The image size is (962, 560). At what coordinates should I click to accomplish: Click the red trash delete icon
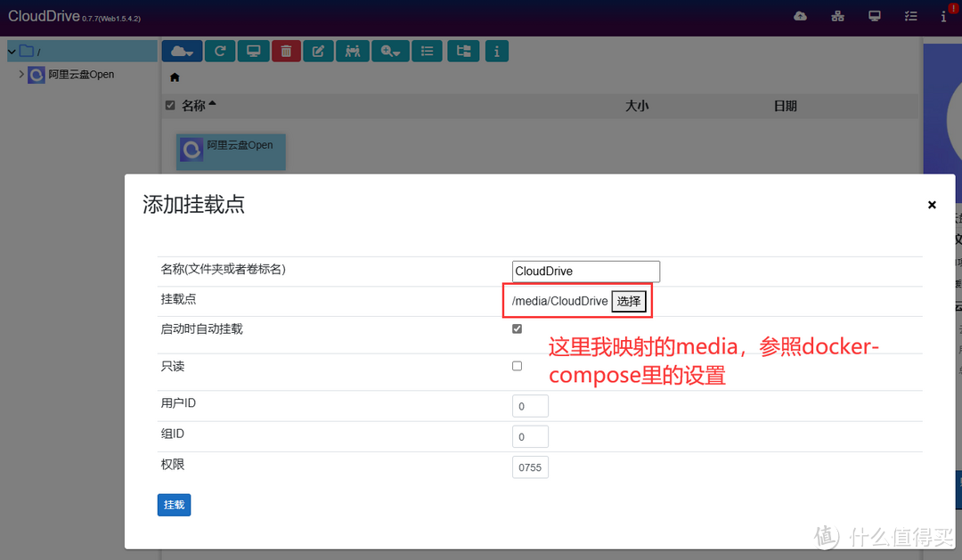pos(286,51)
